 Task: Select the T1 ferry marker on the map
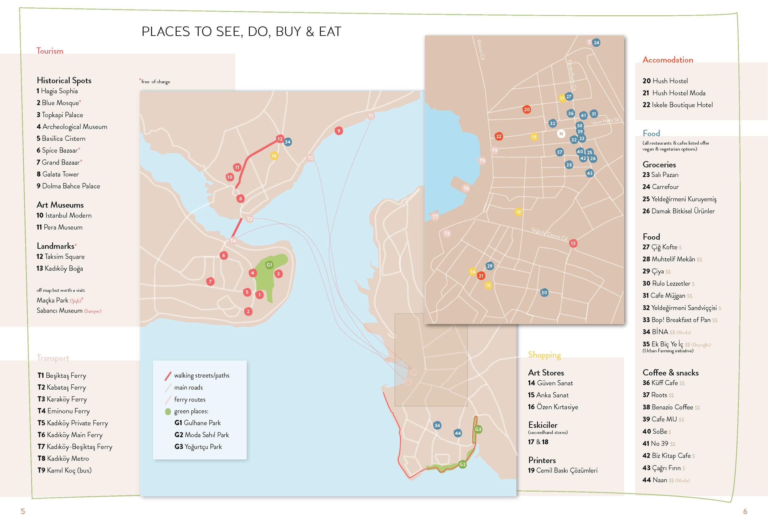pos(370,116)
